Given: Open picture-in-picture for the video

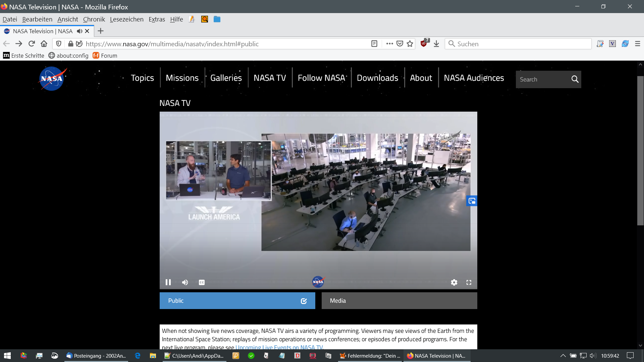Looking at the screenshot, I should [472, 201].
